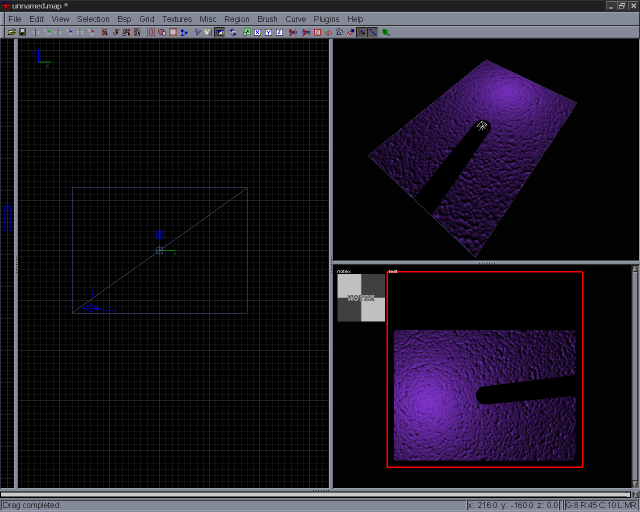Click the hollow red square toolbar icon

173,32
